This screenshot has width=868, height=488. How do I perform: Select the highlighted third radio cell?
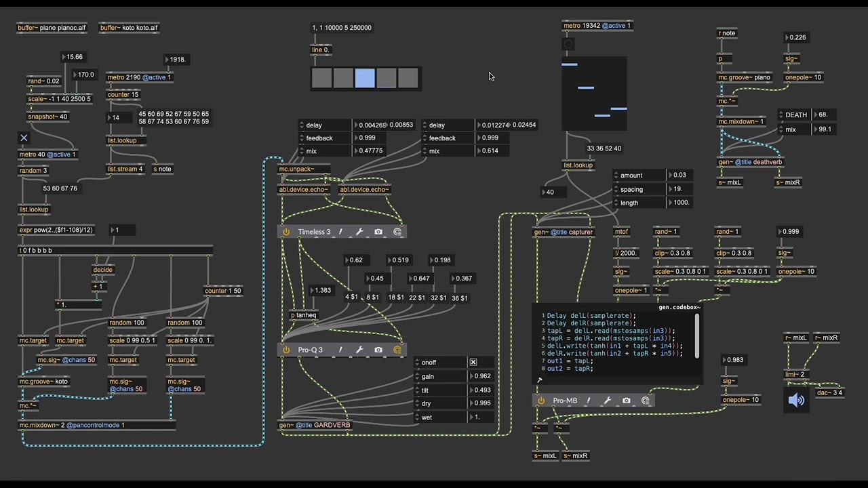click(x=365, y=78)
